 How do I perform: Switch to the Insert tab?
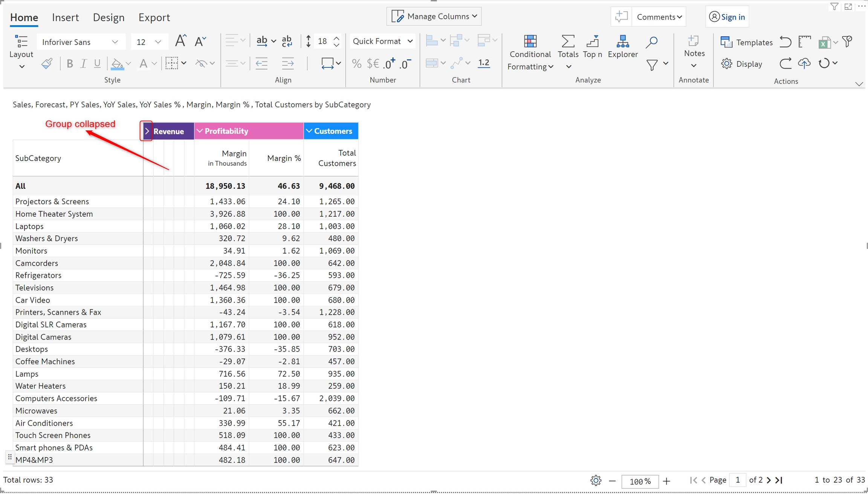(x=65, y=17)
